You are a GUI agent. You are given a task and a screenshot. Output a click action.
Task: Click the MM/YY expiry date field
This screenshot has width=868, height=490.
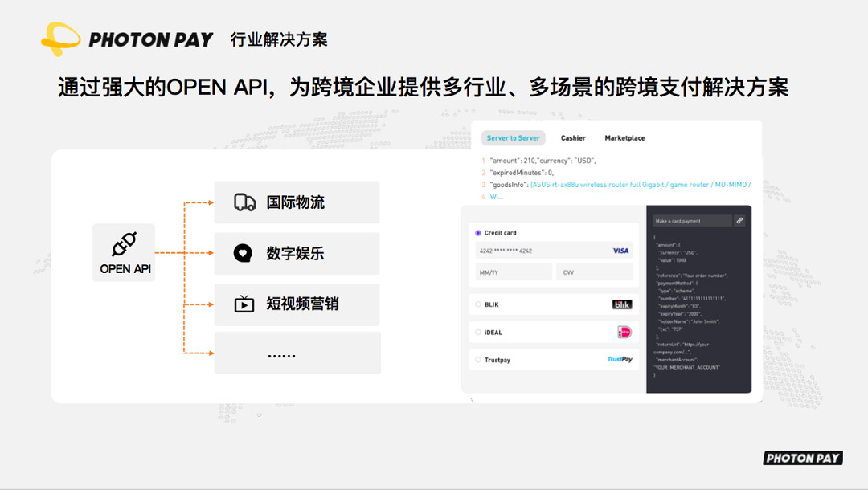[x=513, y=272]
